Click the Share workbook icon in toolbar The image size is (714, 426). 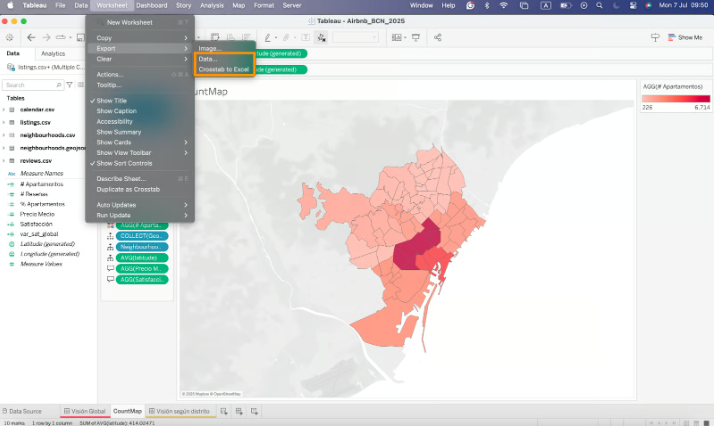tap(436, 37)
